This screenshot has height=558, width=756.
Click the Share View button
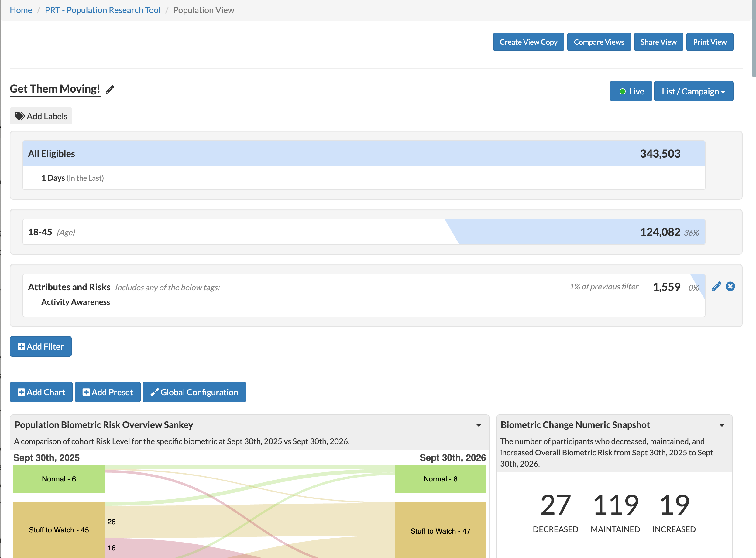pyautogui.click(x=658, y=42)
